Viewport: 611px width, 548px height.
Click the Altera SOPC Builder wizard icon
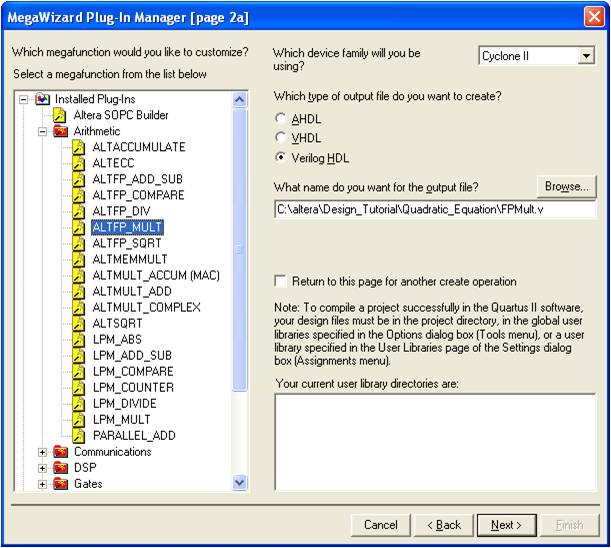point(60,115)
